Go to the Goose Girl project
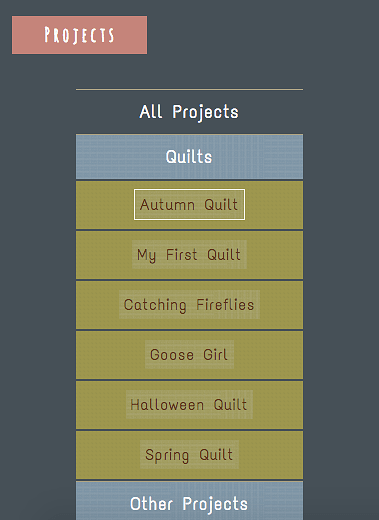 click(189, 354)
